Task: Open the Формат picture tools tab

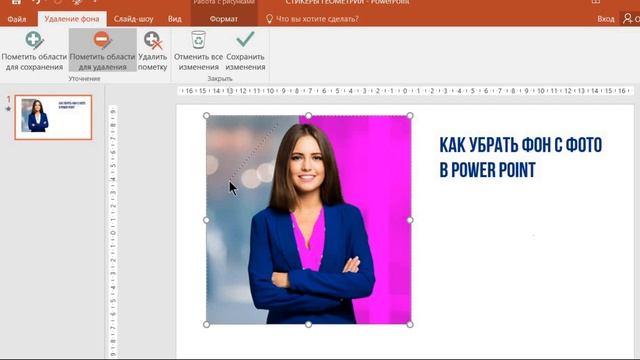Action: pos(224,19)
